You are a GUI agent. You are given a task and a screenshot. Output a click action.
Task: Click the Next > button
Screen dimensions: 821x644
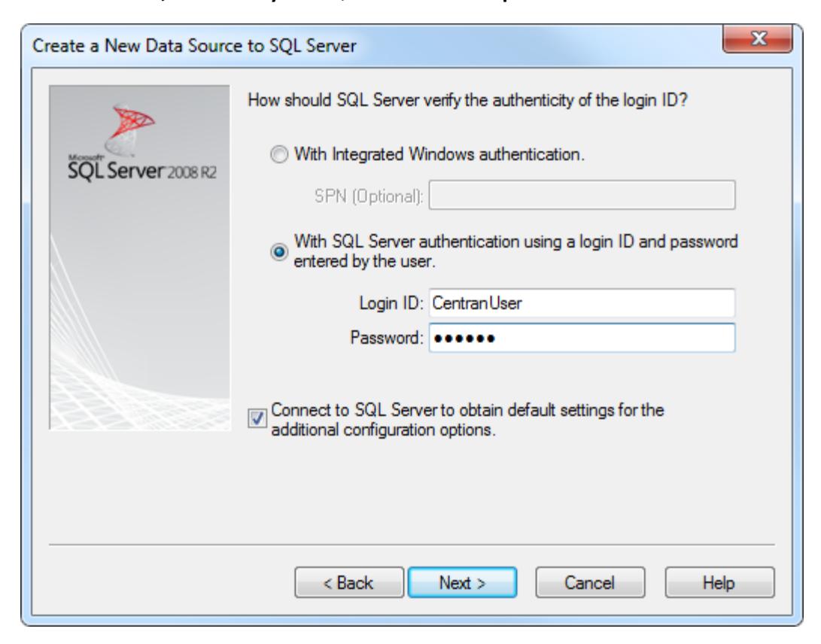click(462, 582)
